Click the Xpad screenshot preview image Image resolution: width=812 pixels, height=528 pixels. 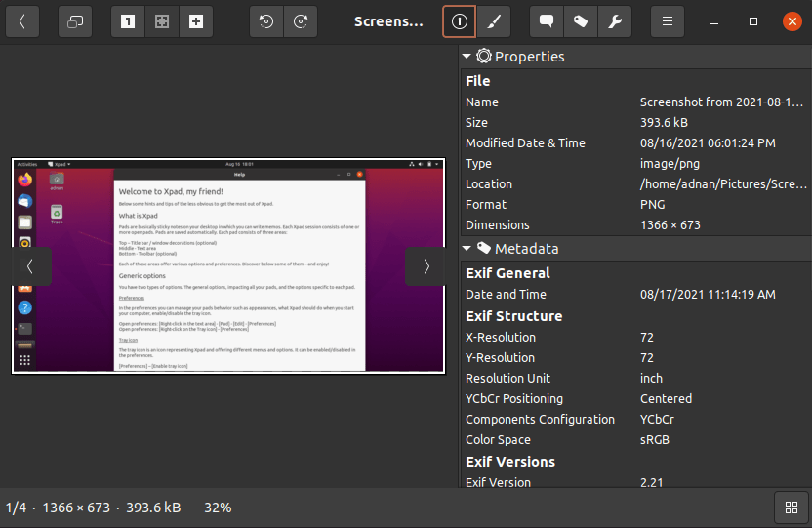point(228,266)
